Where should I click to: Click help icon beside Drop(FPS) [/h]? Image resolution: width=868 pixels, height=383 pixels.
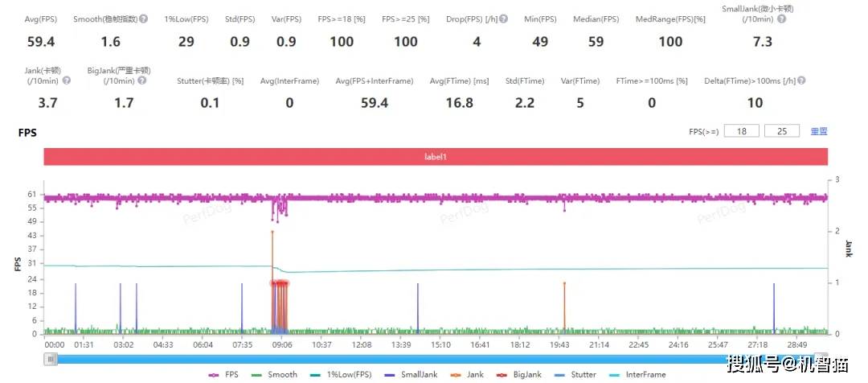click(x=503, y=19)
